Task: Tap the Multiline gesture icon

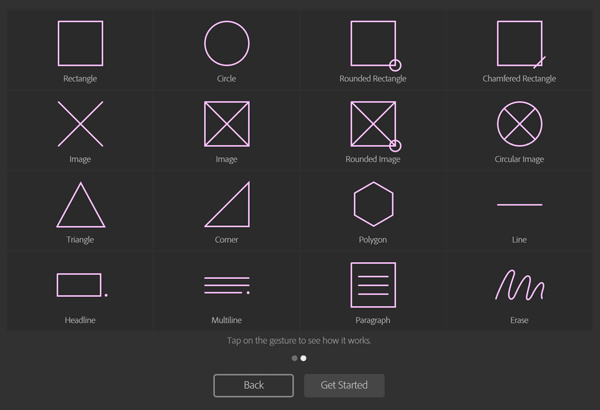Action: tap(227, 285)
